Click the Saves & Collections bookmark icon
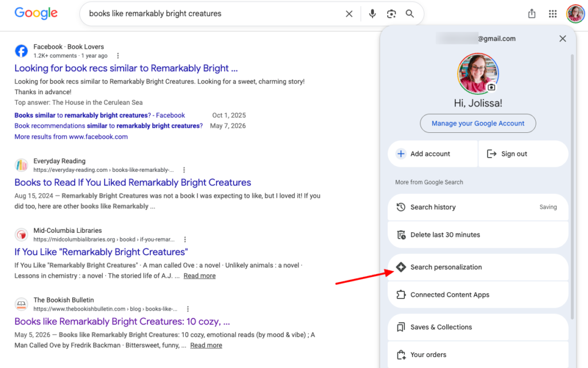588x368 pixels. [x=401, y=327]
